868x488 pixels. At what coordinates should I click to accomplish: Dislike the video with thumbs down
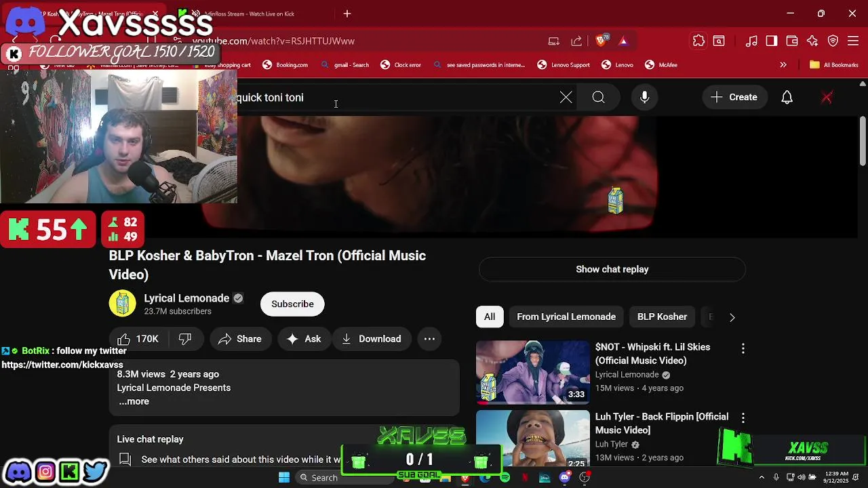(x=185, y=339)
